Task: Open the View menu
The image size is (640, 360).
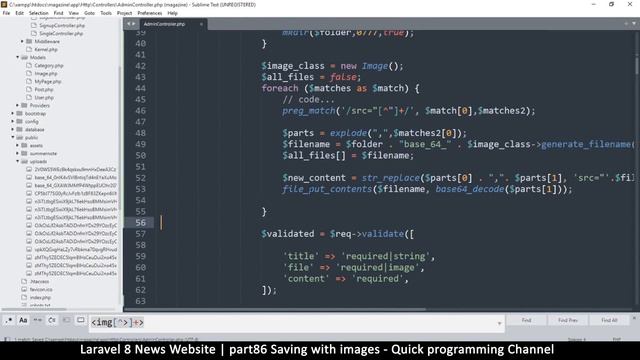Action: 74,13
